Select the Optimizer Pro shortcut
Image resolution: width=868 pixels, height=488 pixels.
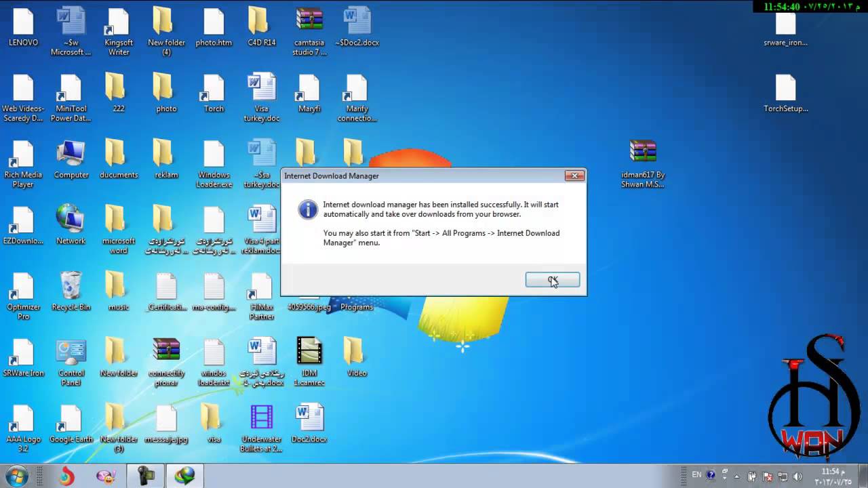coord(23,297)
